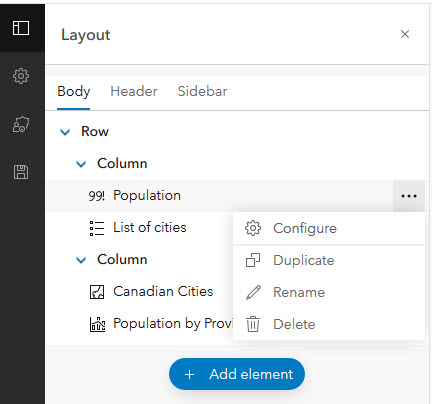Switch to the Header tab
Image resolution: width=432 pixels, height=404 pixels.
pos(134,91)
